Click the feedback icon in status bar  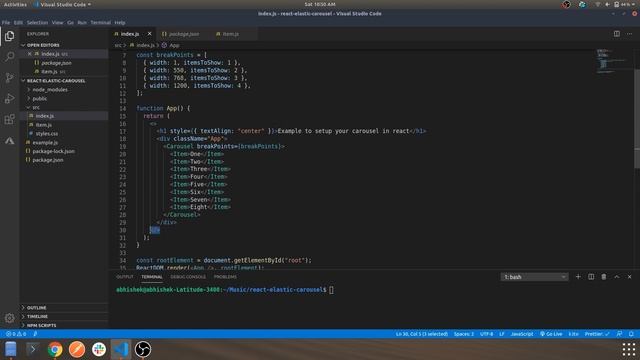click(619, 334)
